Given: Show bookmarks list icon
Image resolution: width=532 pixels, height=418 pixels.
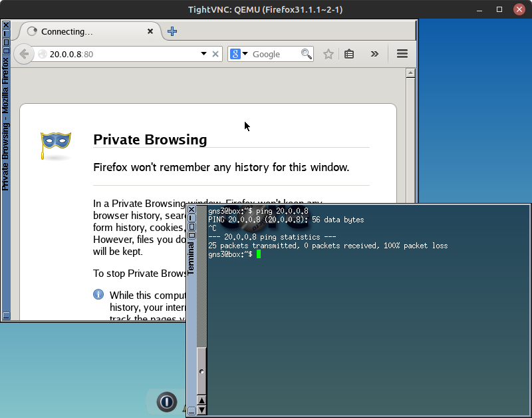Looking at the screenshot, I should coord(349,54).
